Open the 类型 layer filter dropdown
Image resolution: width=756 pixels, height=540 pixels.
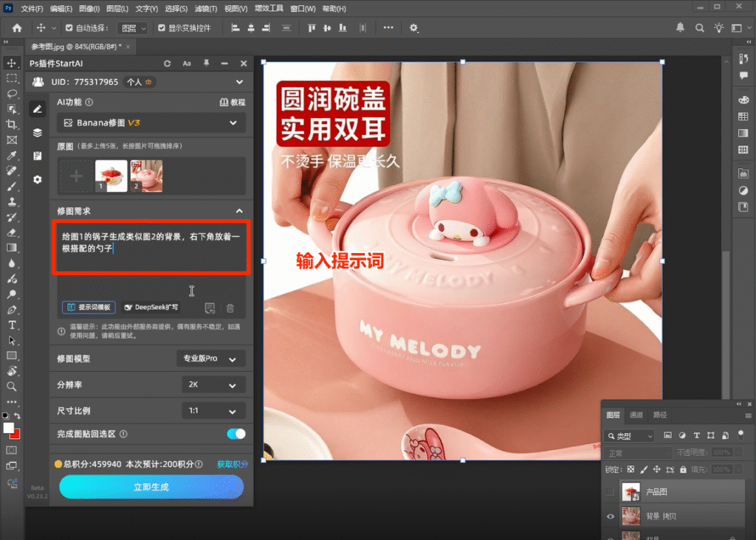pos(629,436)
